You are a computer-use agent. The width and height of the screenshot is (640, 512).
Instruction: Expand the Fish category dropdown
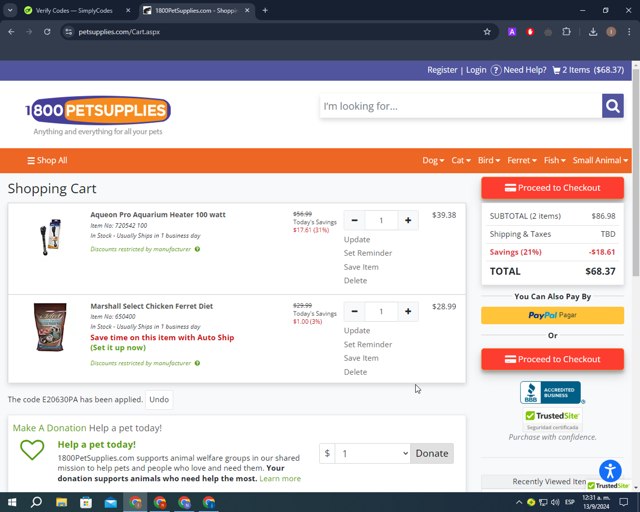click(x=554, y=160)
